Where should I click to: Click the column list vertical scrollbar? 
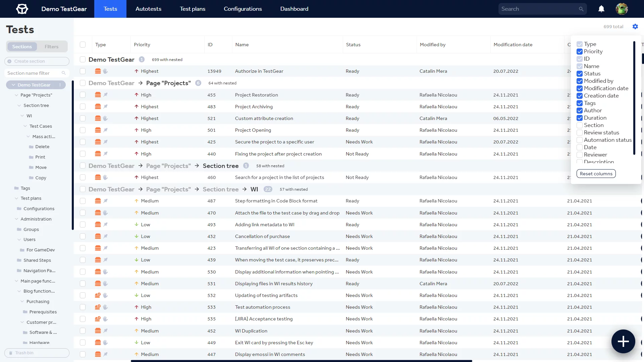(x=634, y=98)
